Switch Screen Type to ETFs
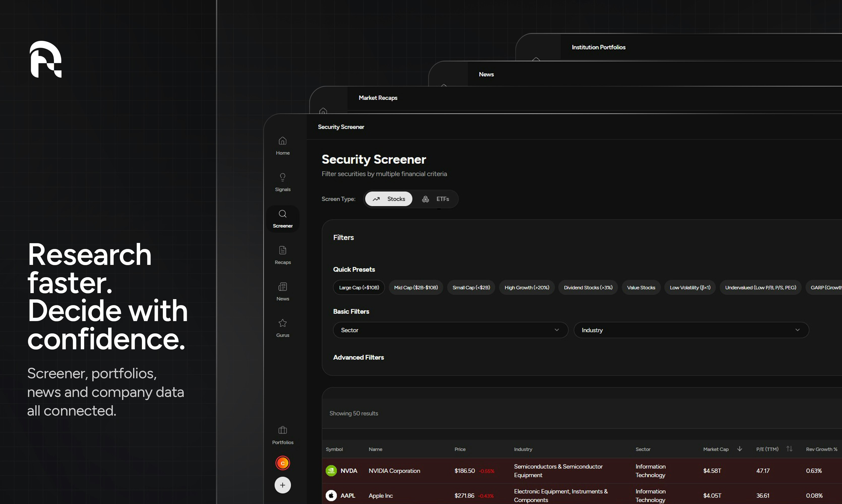 [437, 199]
